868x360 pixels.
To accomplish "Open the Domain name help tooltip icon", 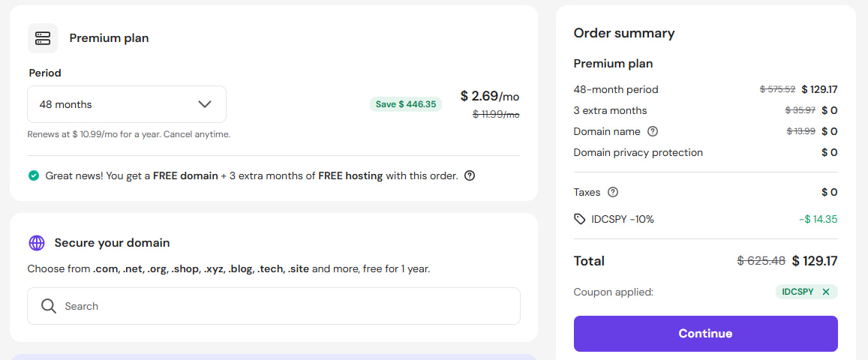I will tap(653, 131).
